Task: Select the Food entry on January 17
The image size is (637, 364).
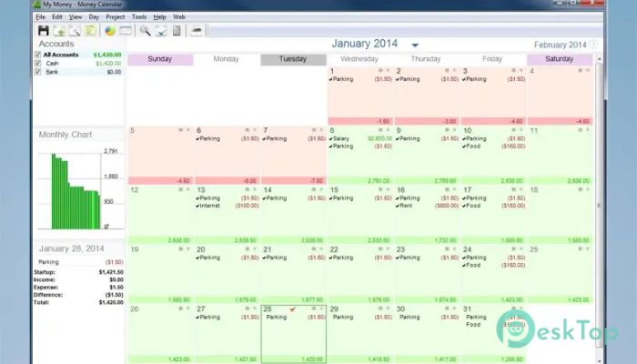Action: tap(493, 206)
